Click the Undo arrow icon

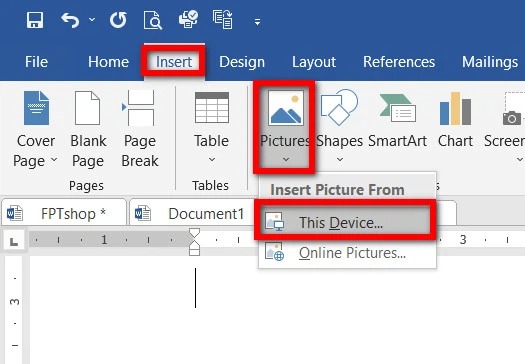tap(70, 20)
